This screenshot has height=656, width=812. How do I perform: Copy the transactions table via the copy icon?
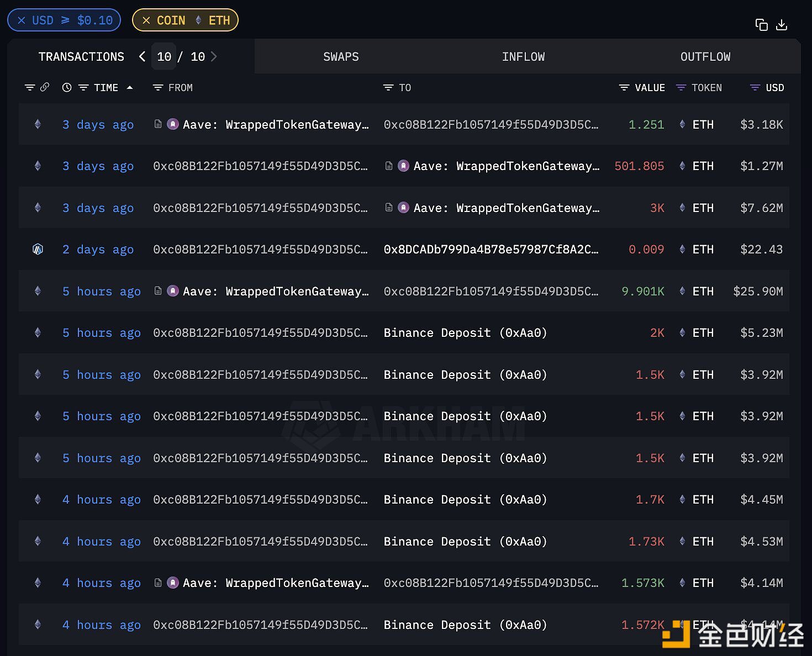click(761, 25)
